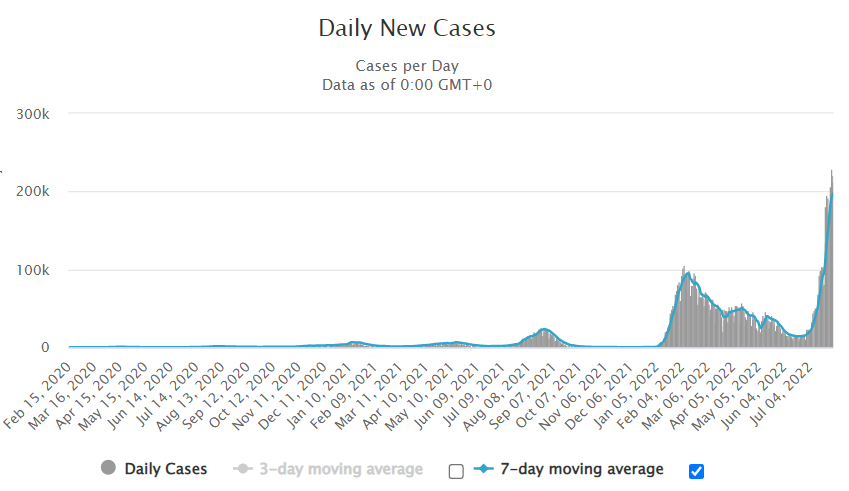Uncheck the 7-day moving average checkbox
Image resolution: width=849 pixels, height=491 pixels.
[696, 471]
